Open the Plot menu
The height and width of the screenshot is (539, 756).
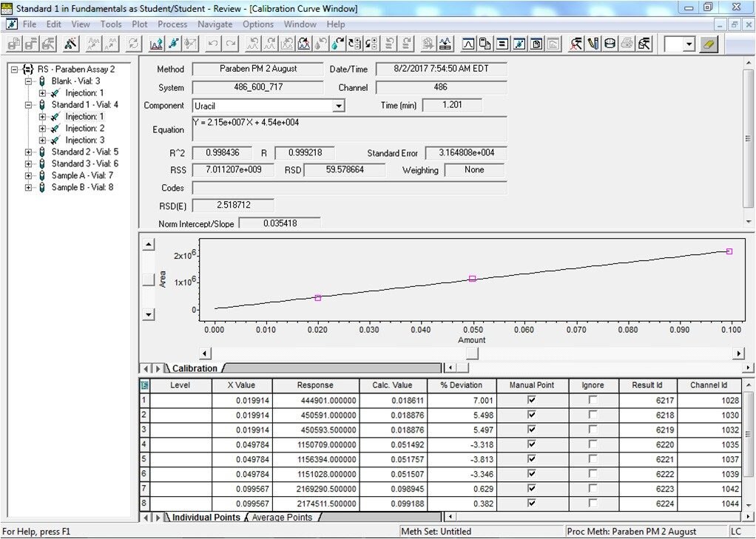140,24
